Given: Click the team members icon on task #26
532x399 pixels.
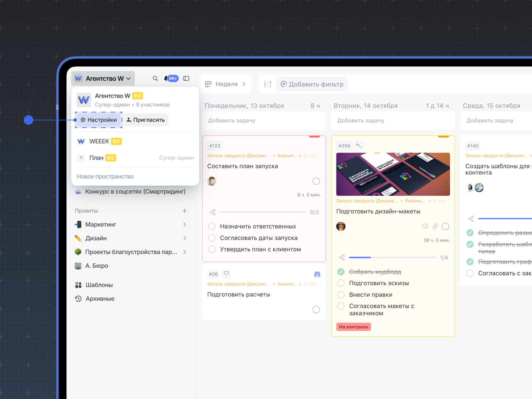Looking at the screenshot, I should 317,274.
